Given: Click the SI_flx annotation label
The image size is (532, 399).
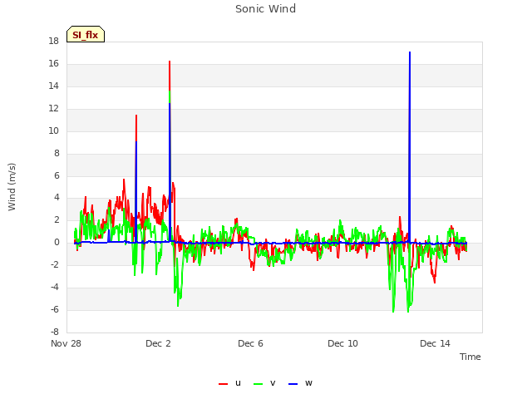Looking at the screenshot, I should (86, 34).
